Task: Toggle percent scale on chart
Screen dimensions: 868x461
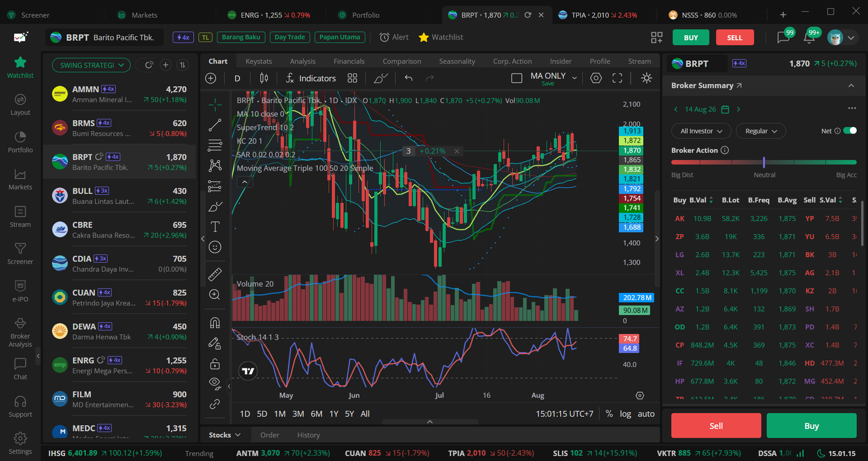Action: (x=609, y=413)
